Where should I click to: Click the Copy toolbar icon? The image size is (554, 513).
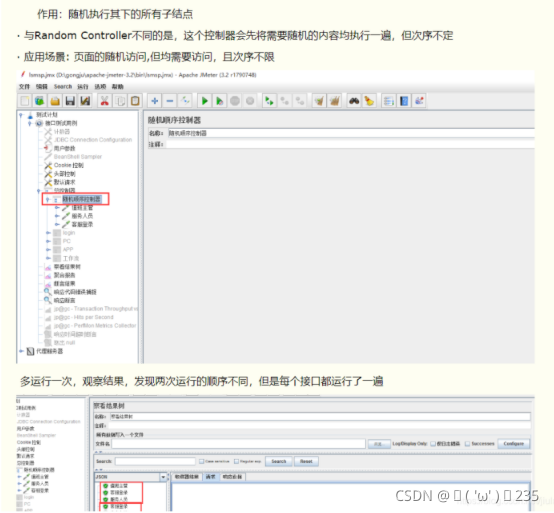120,101
